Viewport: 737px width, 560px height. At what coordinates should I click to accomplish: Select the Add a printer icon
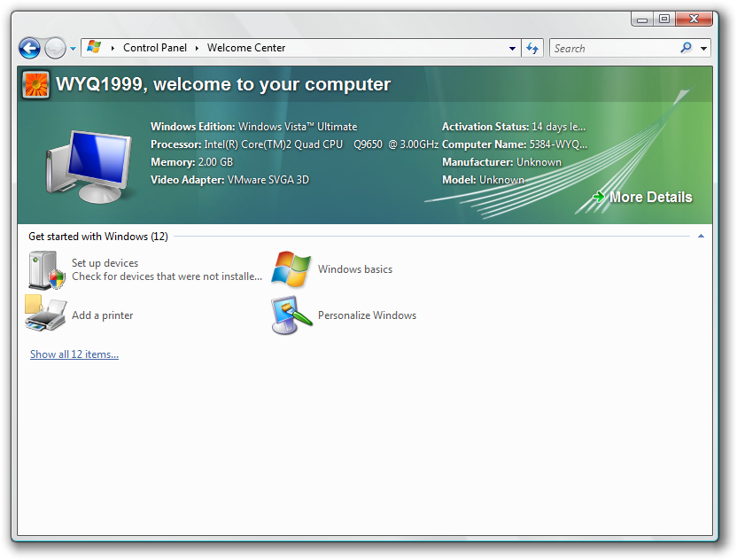click(45, 314)
